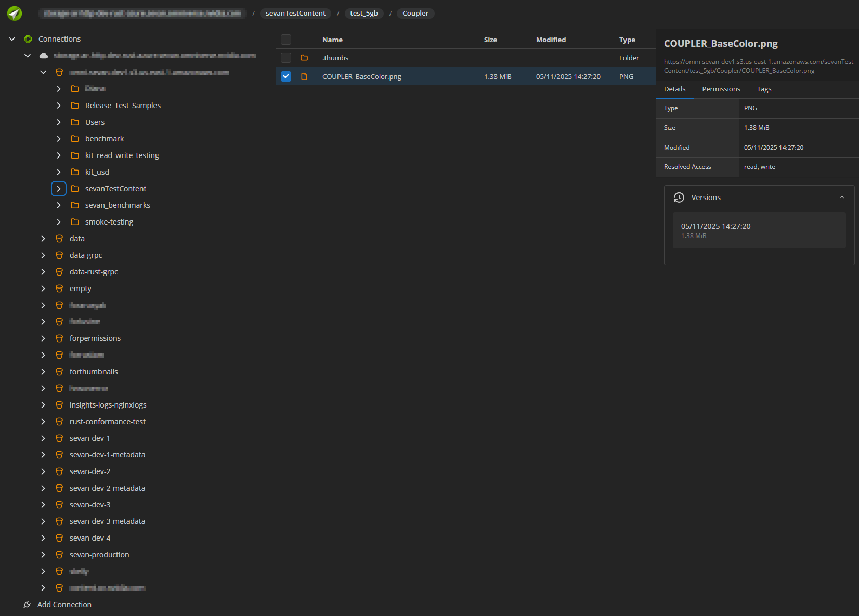859x616 pixels.
Task: Expand the sevan-dev-2 bucket
Action: 43,471
